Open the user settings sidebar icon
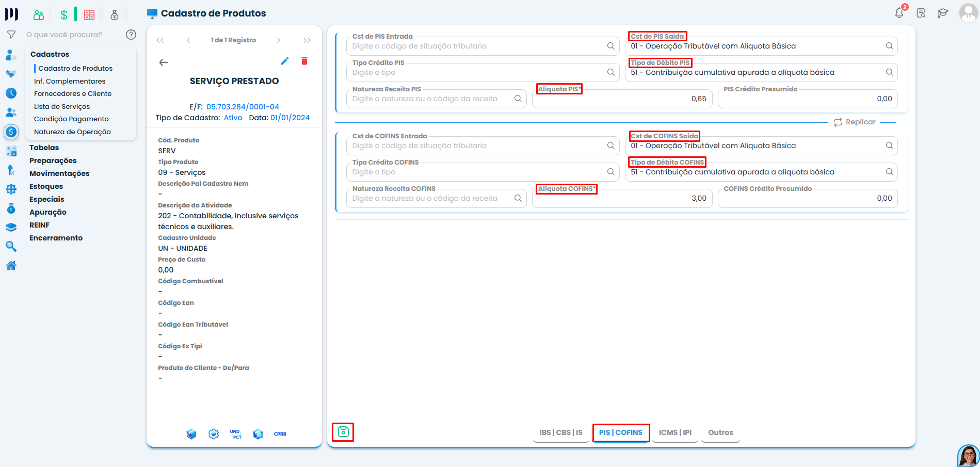Image resolution: width=980 pixels, height=467 pixels. (x=11, y=55)
